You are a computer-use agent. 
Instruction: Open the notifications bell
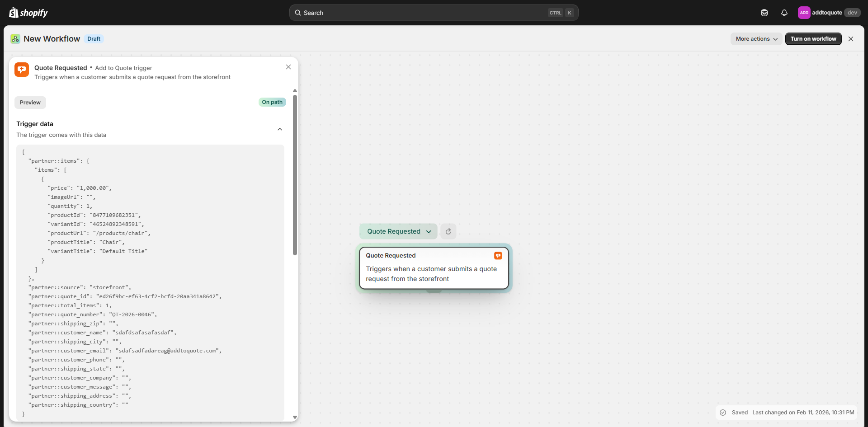[x=784, y=13]
